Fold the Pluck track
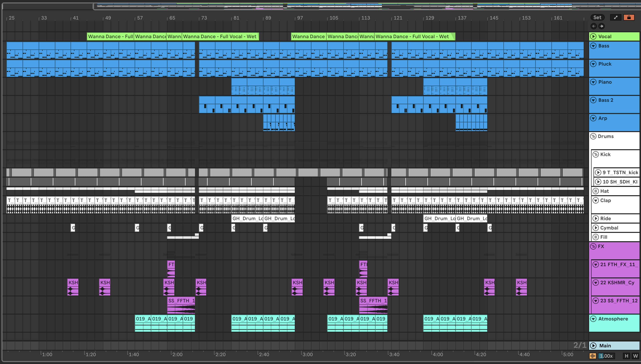Image resolution: width=641 pixels, height=364 pixels. pyautogui.click(x=593, y=64)
